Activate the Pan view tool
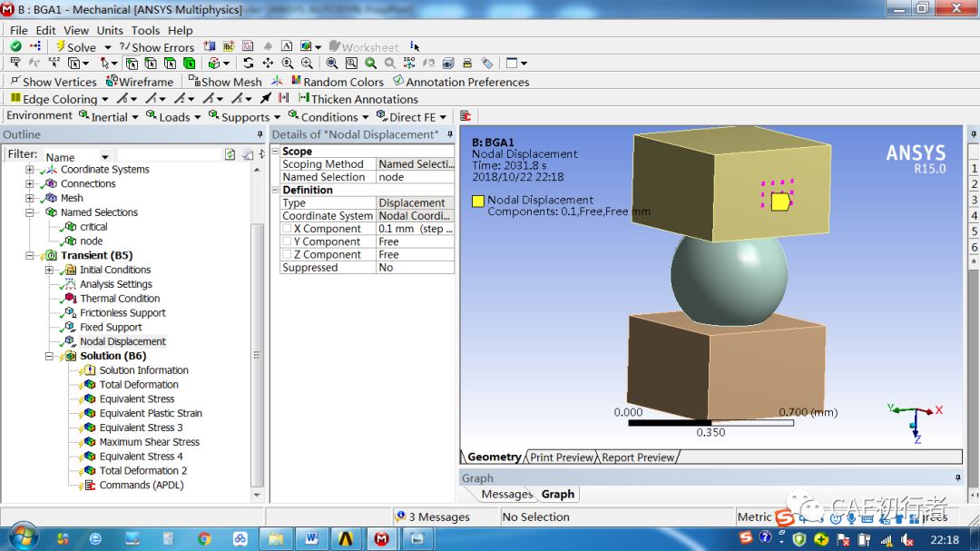Viewport: 980px width, 551px height. (x=268, y=64)
